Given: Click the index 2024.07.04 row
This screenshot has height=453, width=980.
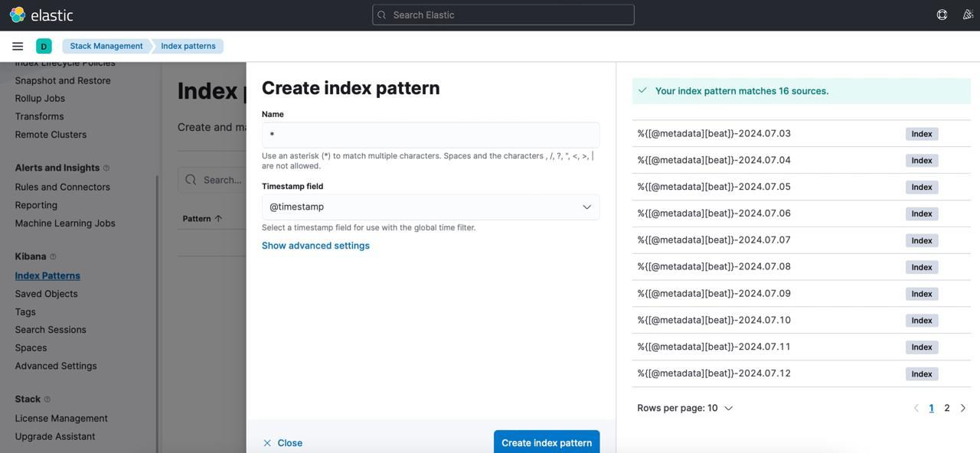Looking at the screenshot, I should 802,161.
